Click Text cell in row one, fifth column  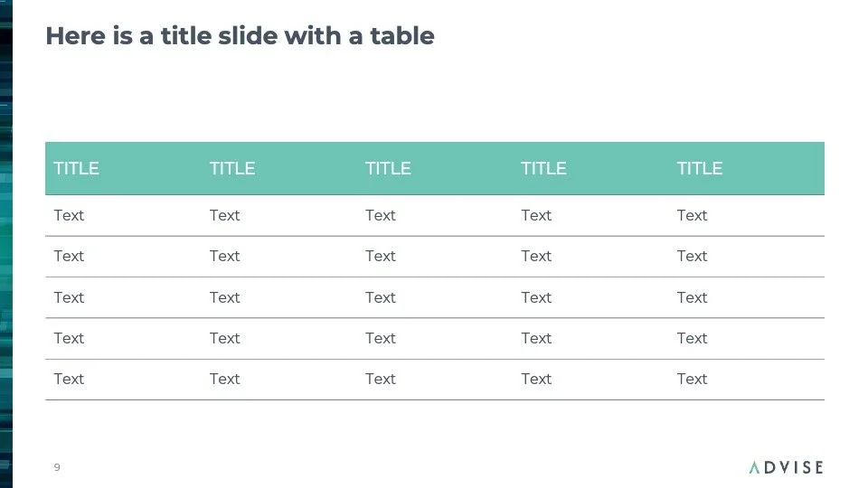tap(692, 215)
